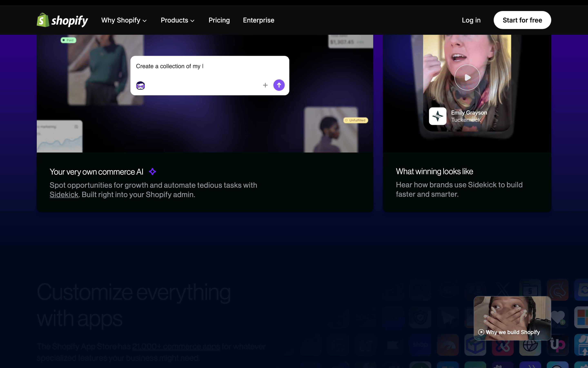588x368 pixels.
Task: Open the Why we build Shopify video thumbnail
Action: click(x=512, y=318)
